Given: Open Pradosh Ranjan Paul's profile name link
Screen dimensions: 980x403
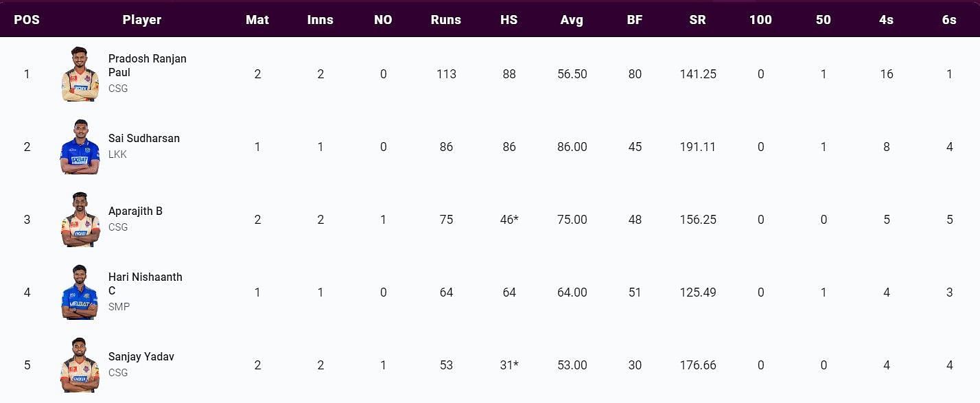Looking at the screenshot, I should tap(148, 66).
